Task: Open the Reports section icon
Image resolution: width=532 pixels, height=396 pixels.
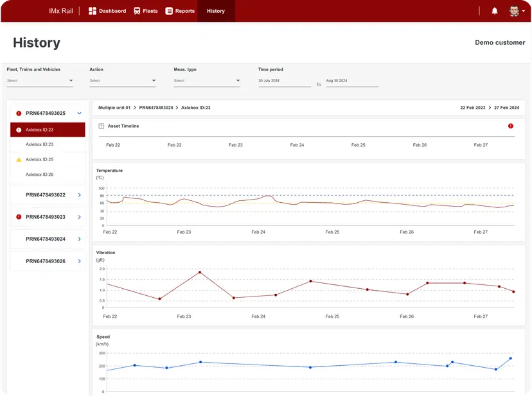Action: pyautogui.click(x=168, y=10)
